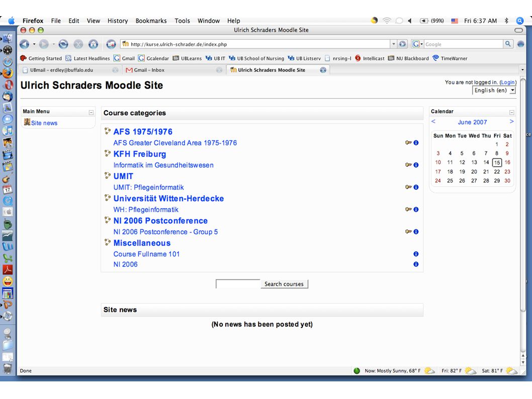Click category icon beside AFS 1975/1976

click(x=108, y=131)
